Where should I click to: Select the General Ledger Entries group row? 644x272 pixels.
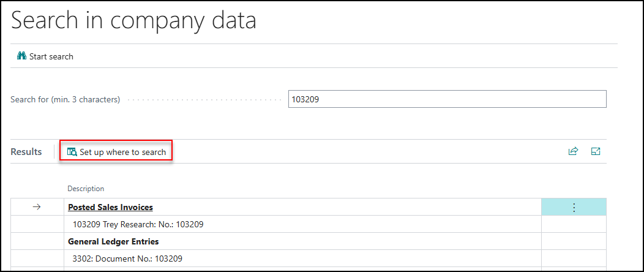click(302, 241)
